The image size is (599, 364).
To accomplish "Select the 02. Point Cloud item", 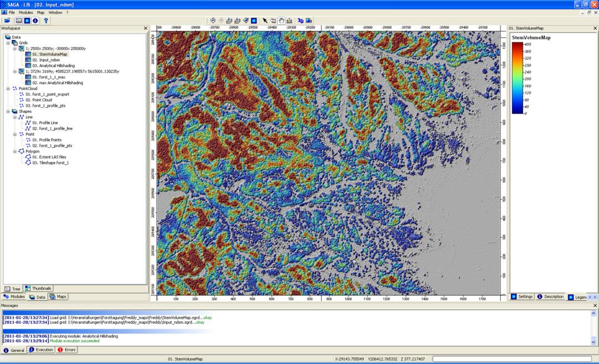I will pyautogui.click(x=39, y=100).
